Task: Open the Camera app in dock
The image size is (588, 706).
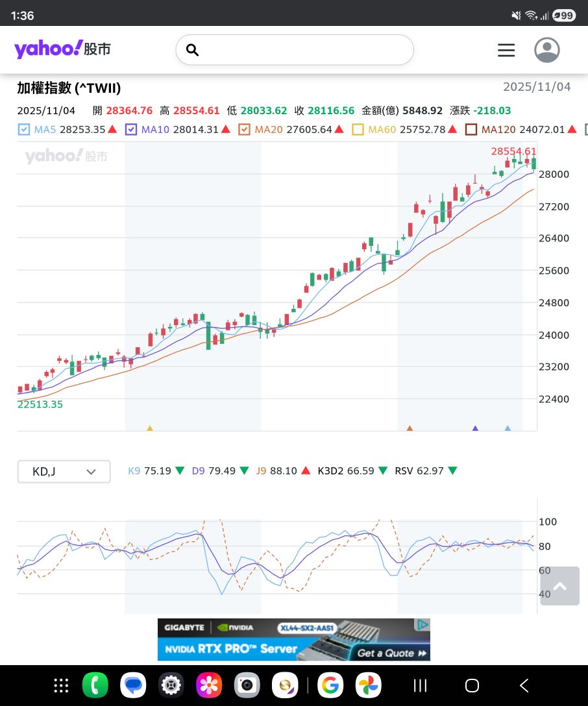Action: tap(247, 685)
